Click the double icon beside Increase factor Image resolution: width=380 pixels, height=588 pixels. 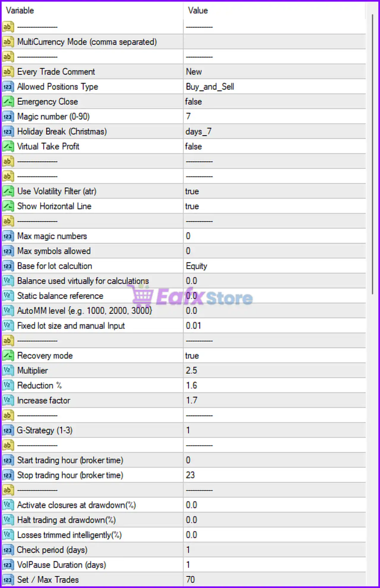[x=8, y=401]
